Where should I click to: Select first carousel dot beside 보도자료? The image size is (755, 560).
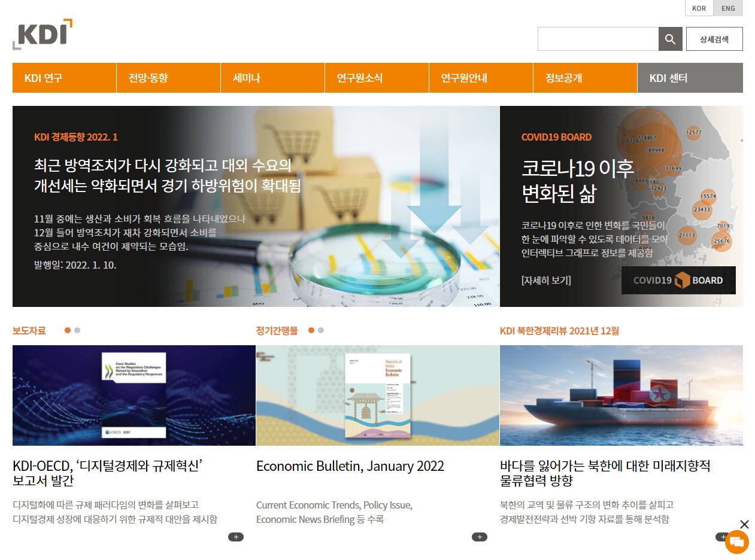(x=68, y=330)
